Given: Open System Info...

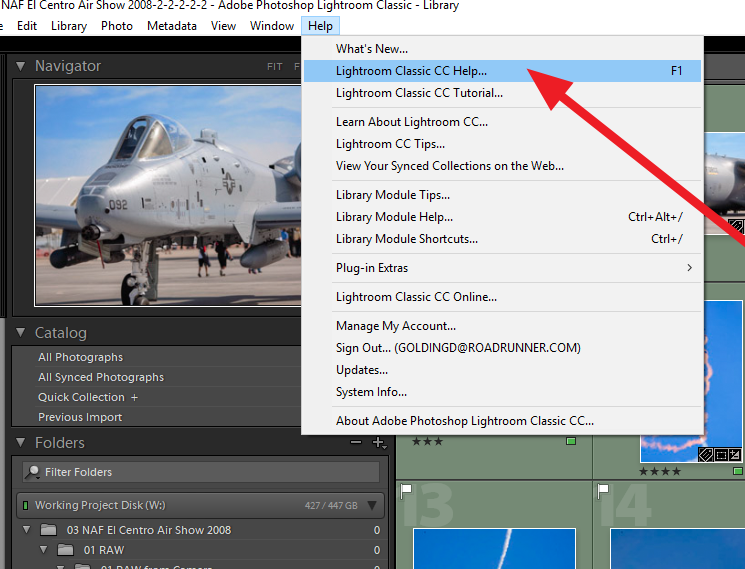Looking at the screenshot, I should coord(502,392).
